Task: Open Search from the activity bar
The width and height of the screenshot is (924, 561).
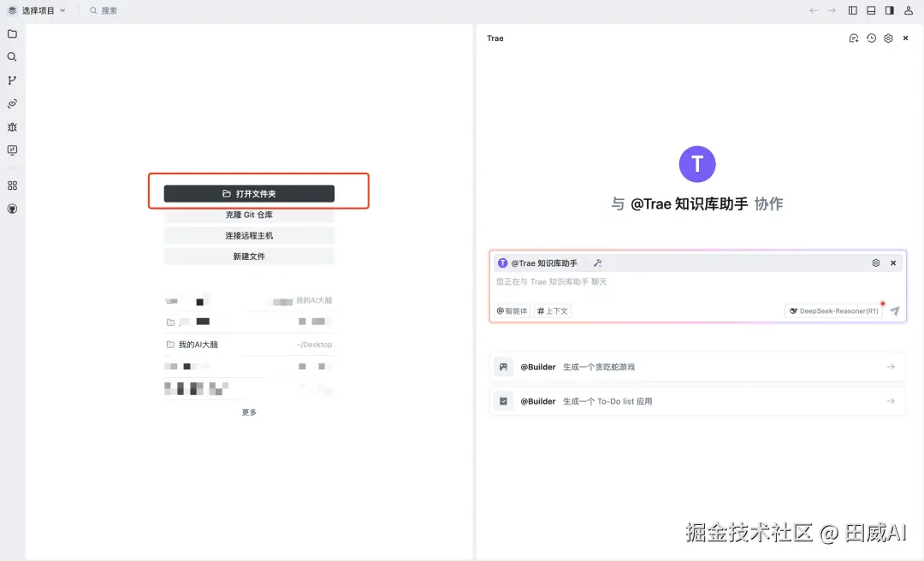Action: 12,57
